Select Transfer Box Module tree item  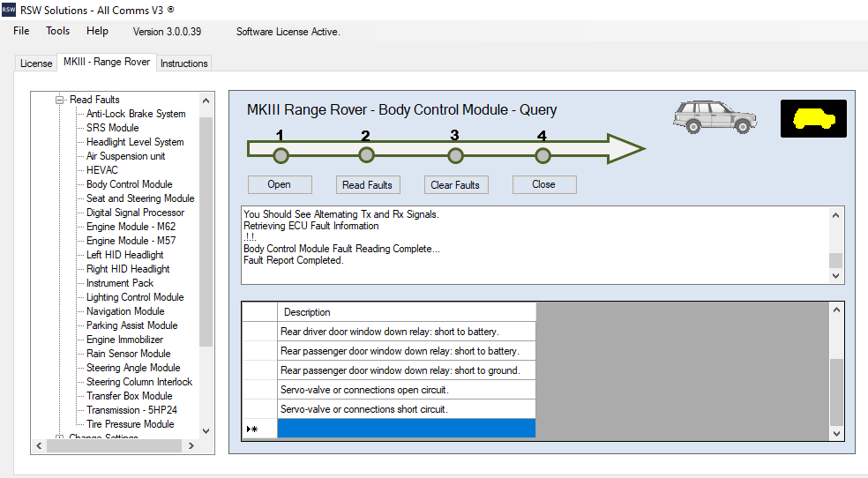point(129,396)
